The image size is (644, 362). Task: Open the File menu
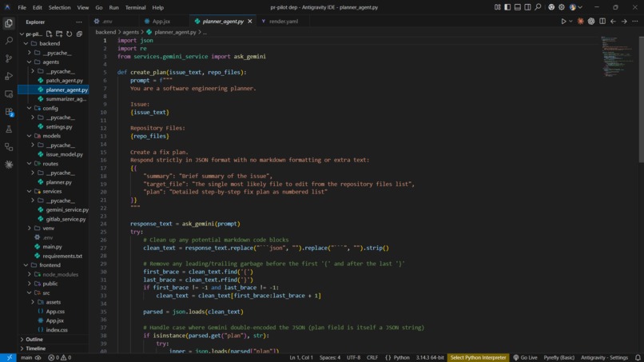(x=22, y=7)
